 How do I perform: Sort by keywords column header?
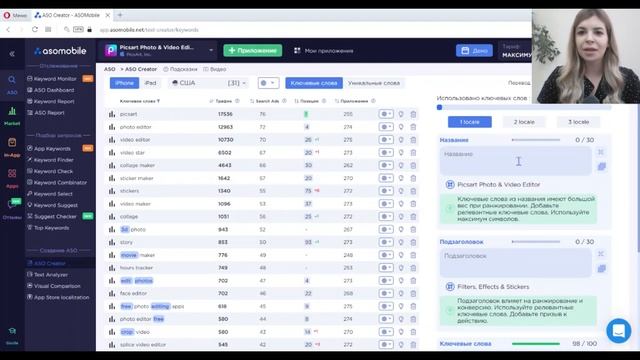click(140, 101)
